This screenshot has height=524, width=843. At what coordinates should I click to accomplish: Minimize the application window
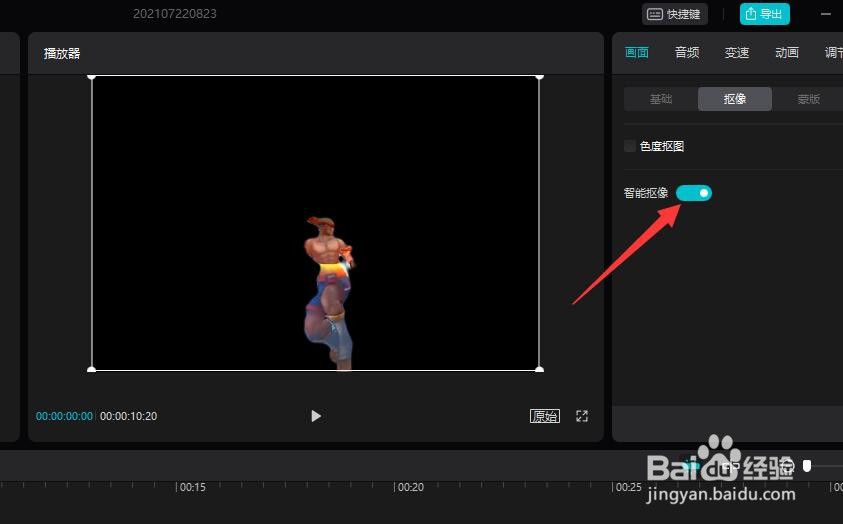(x=826, y=14)
